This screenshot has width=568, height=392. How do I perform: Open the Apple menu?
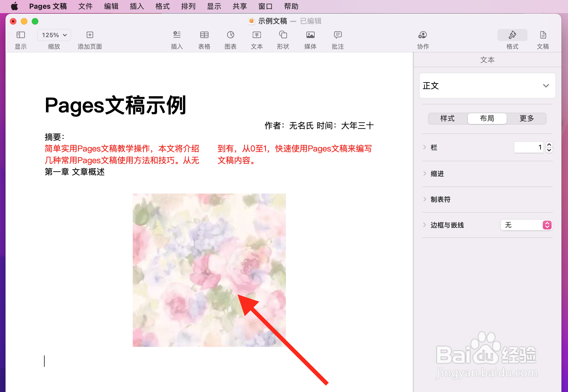point(15,6)
